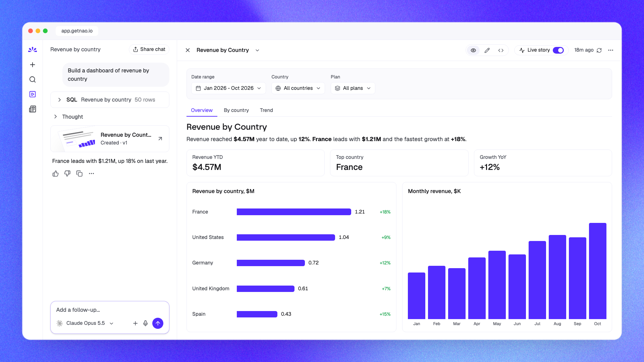The image size is (644, 362).
Task: Open story card with arrow icon
Action: pos(160,139)
